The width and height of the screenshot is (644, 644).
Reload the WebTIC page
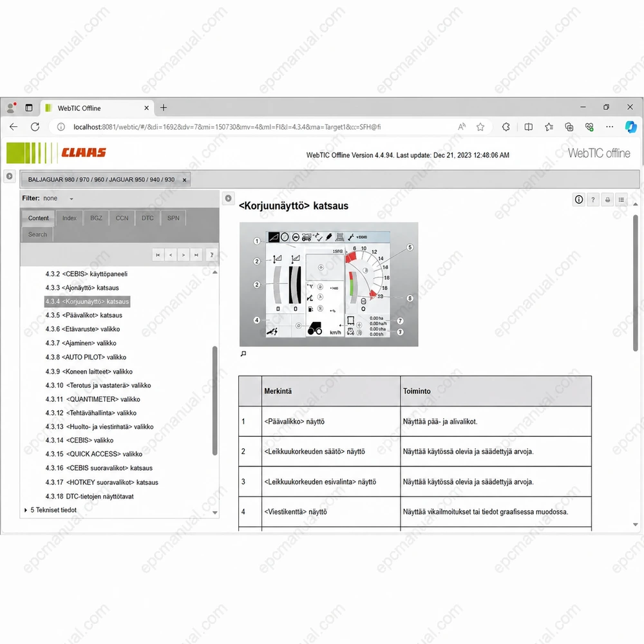click(35, 127)
